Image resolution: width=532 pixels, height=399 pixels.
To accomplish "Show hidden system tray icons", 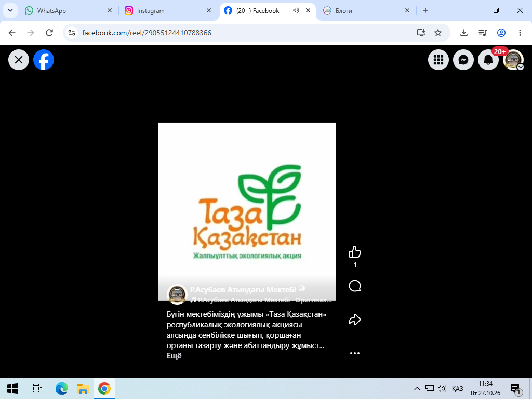I will click(x=417, y=389).
